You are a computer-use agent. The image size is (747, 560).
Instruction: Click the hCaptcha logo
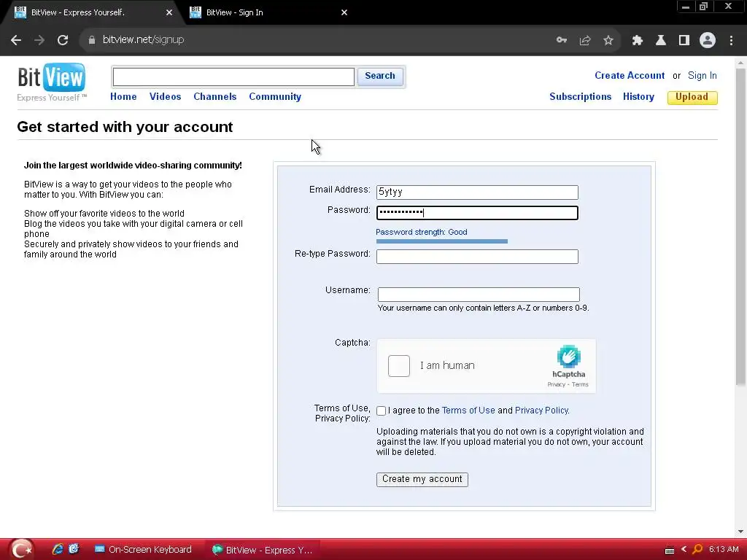pos(568,357)
